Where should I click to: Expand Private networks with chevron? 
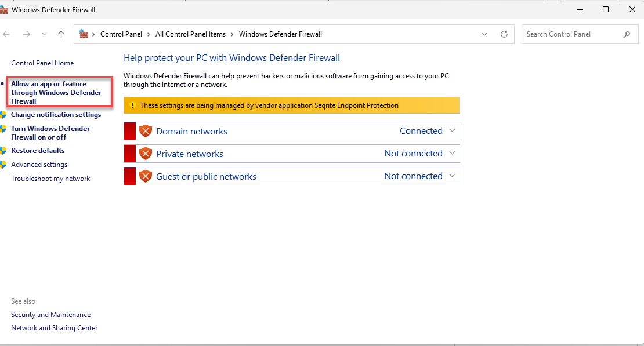point(452,153)
